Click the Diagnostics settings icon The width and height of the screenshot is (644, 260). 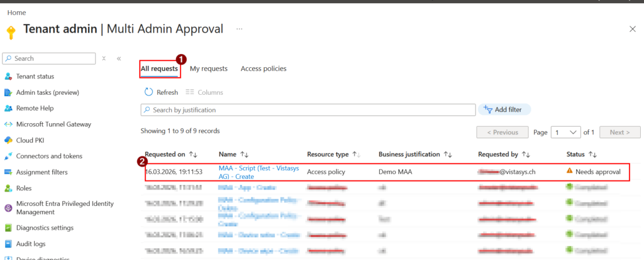(x=8, y=227)
